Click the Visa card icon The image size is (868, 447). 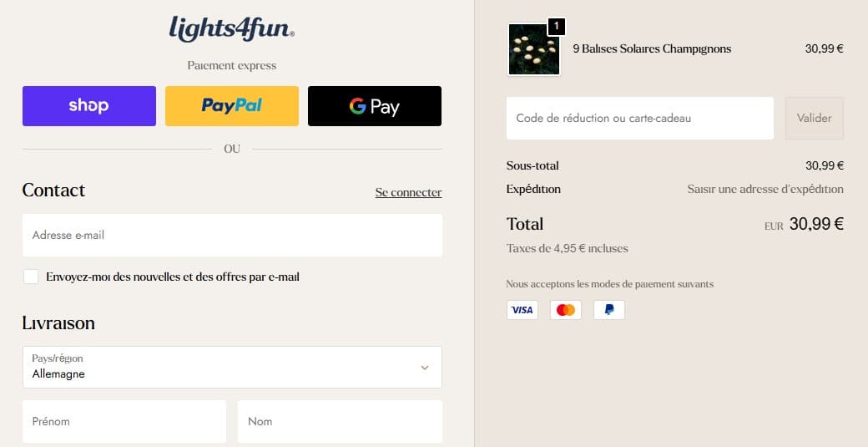522,310
